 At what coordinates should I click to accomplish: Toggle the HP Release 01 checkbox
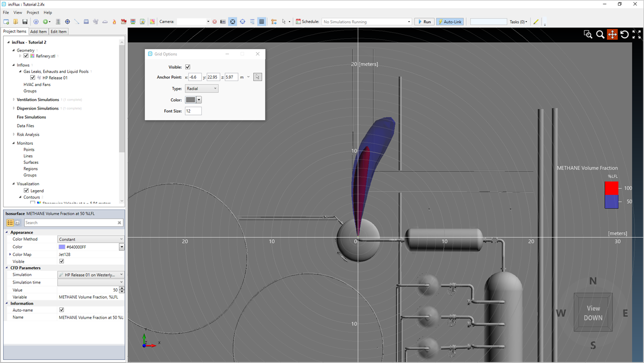[33, 78]
